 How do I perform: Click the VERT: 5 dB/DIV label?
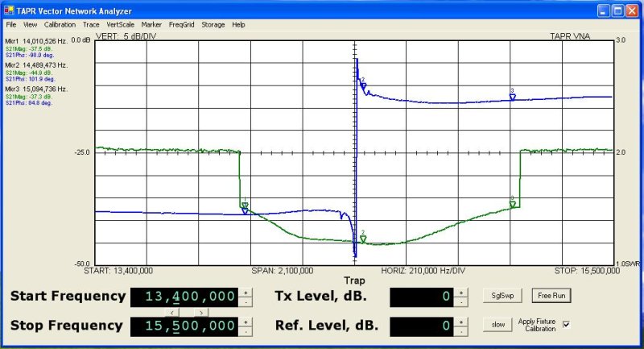coord(126,36)
